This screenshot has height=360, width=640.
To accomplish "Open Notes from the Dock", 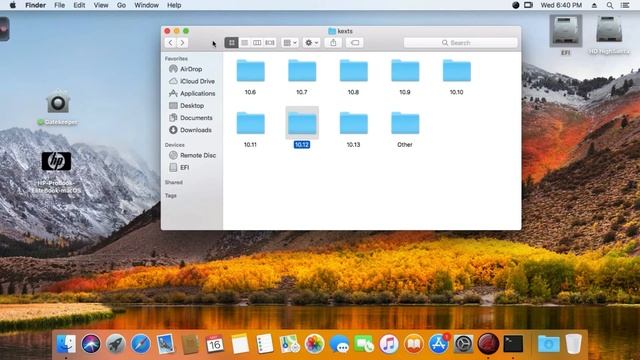I will click(240, 344).
